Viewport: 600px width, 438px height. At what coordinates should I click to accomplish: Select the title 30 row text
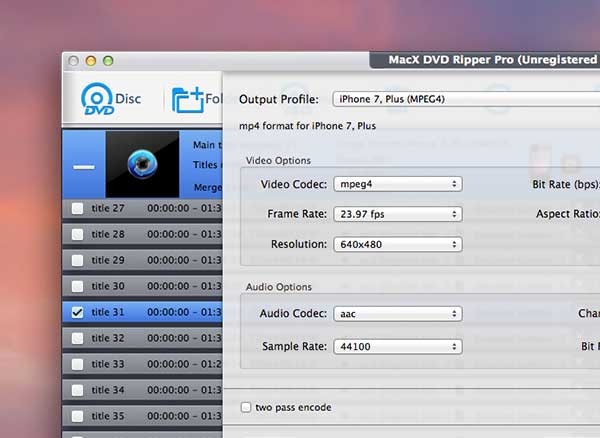108,286
